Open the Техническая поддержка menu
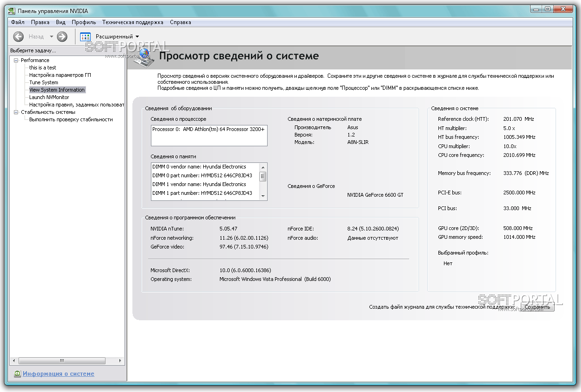The image size is (581, 392). [x=133, y=22]
